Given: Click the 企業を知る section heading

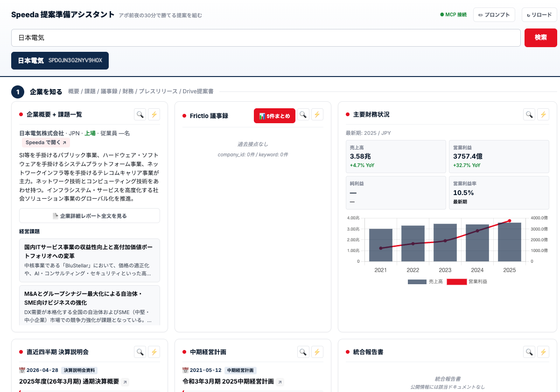Looking at the screenshot, I should point(46,92).
